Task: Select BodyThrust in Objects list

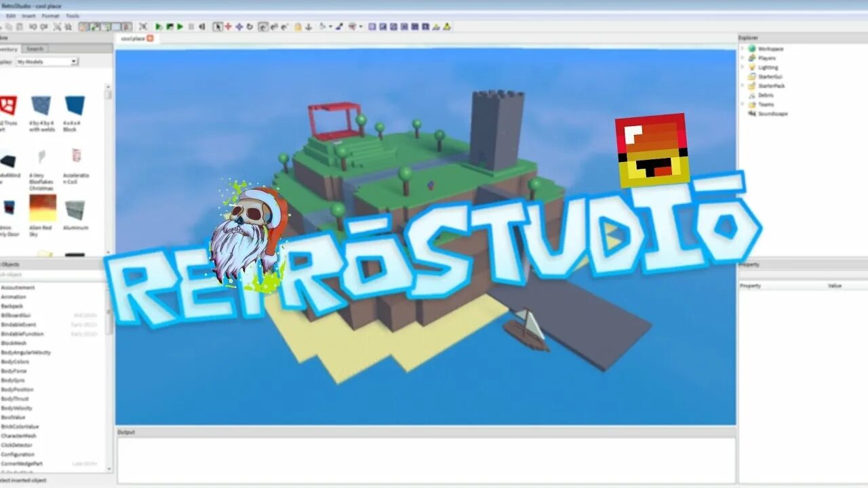Action: point(15,399)
